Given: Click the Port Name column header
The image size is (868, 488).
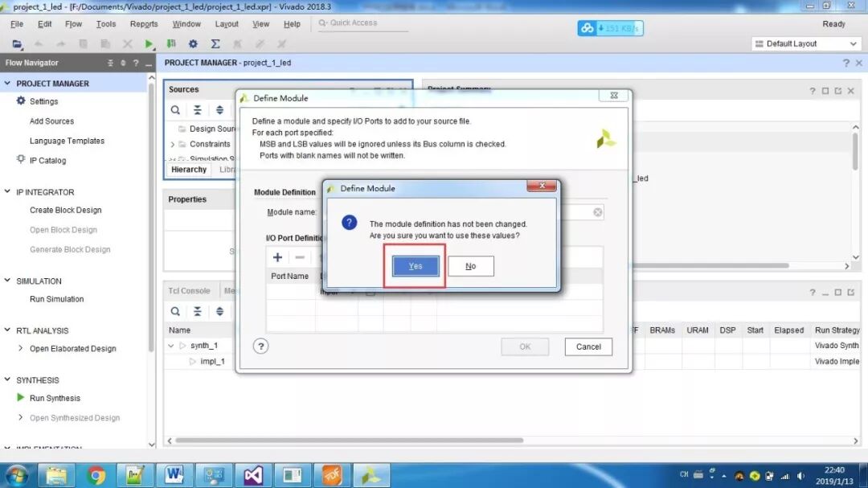Looking at the screenshot, I should 289,276.
